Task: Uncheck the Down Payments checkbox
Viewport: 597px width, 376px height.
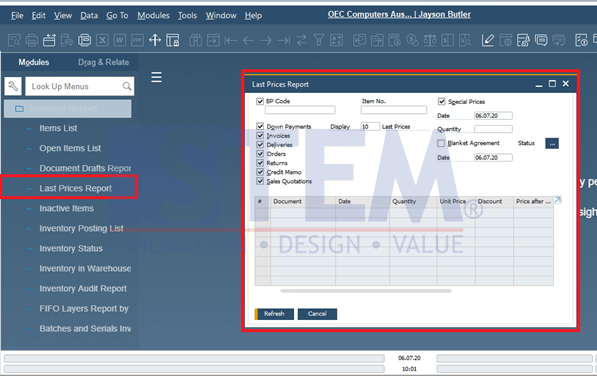Action: pos(260,126)
